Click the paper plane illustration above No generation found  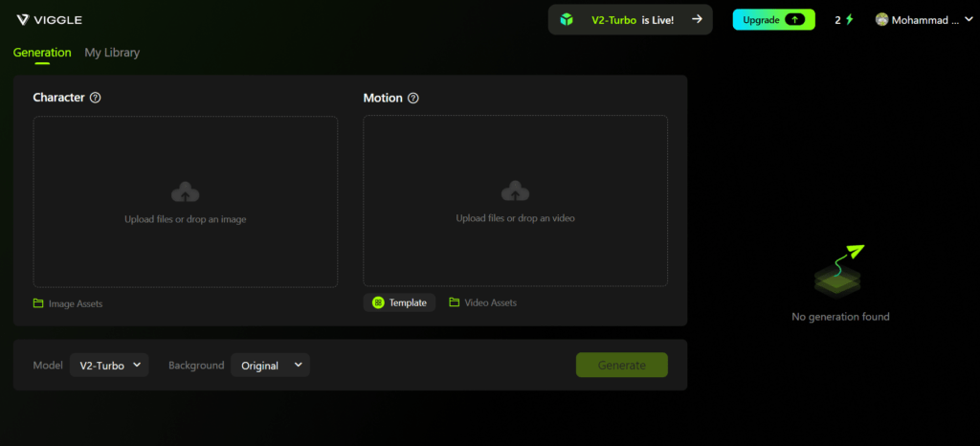point(840,271)
